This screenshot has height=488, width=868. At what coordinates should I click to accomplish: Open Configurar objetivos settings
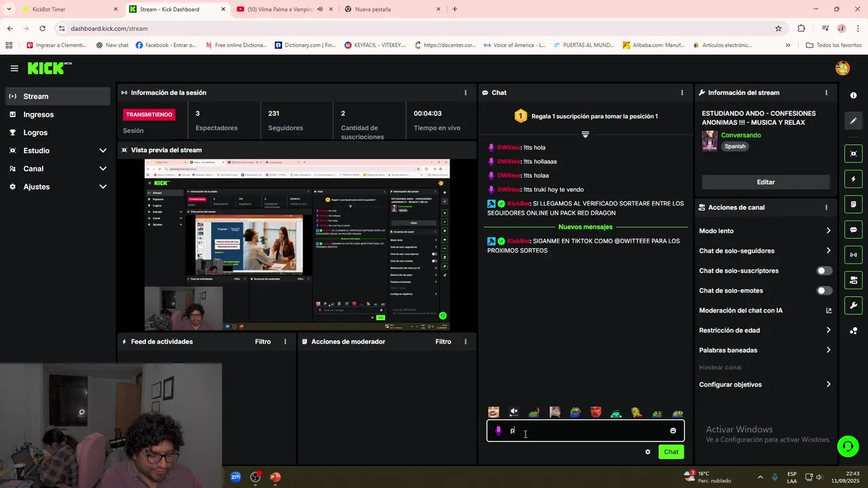(x=765, y=384)
